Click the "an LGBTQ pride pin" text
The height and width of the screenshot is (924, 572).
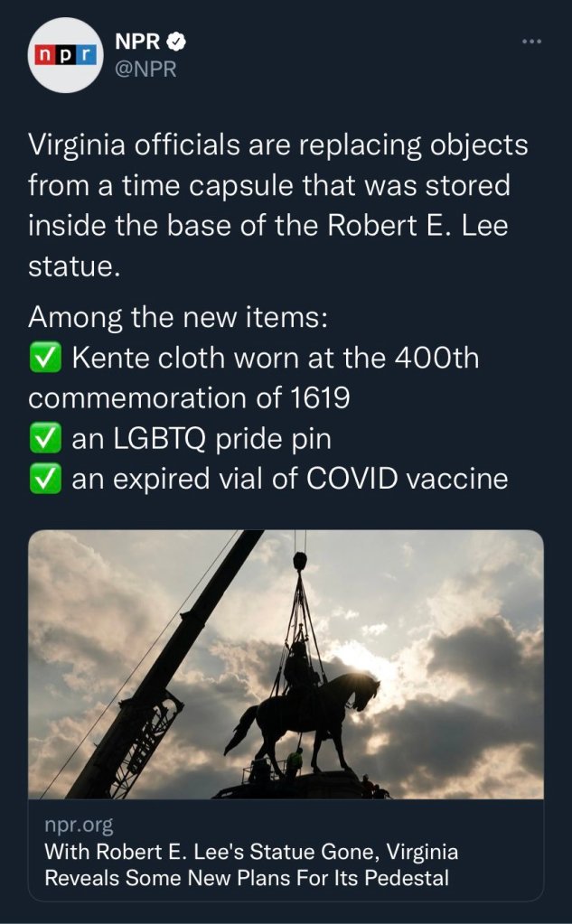(x=202, y=439)
